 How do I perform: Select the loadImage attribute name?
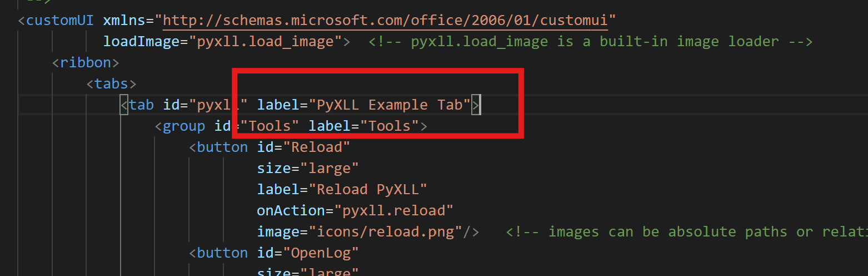click(142, 42)
